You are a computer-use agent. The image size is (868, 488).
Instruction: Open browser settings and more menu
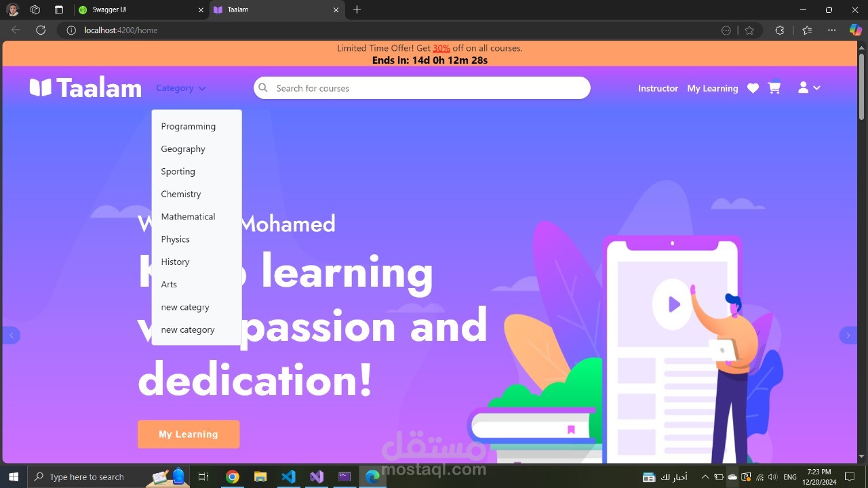pos(832,30)
